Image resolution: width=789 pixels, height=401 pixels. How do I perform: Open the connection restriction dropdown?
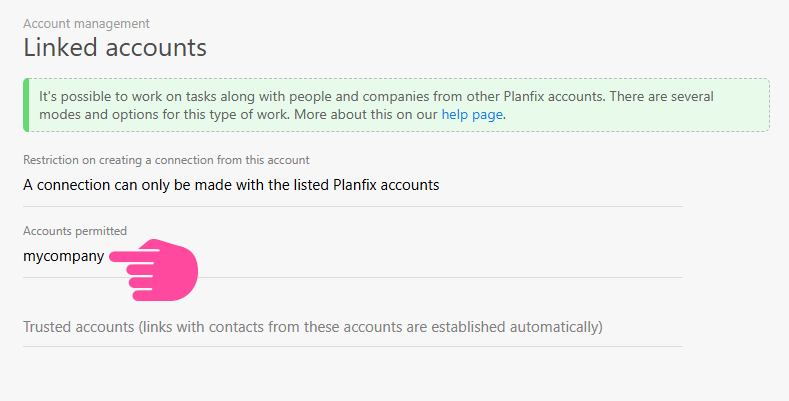click(x=231, y=185)
